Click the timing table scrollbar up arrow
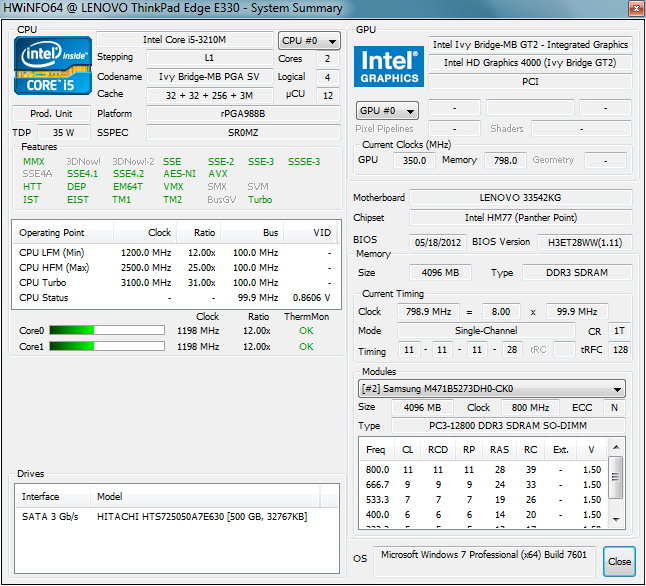 click(616, 449)
